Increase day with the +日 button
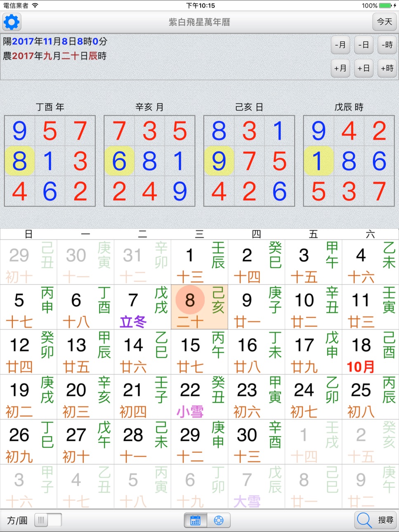The height and width of the screenshot is (532, 399). coord(364,68)
